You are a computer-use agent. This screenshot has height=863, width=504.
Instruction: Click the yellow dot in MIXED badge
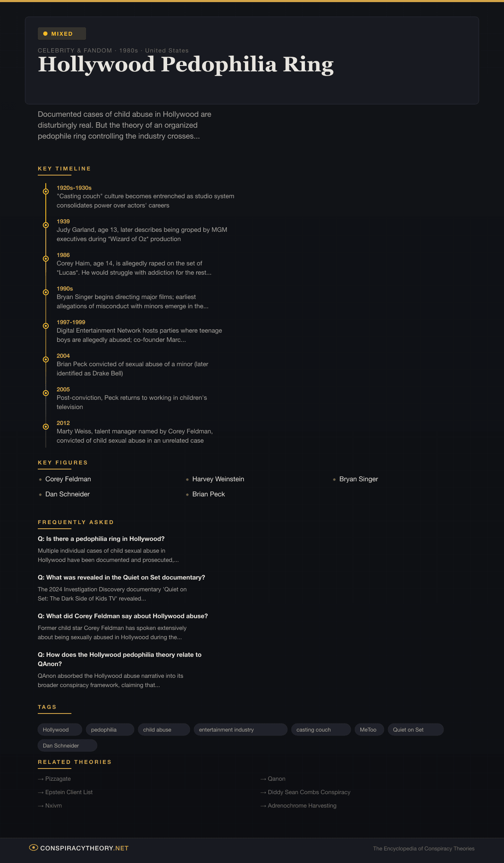coord(45,34)
